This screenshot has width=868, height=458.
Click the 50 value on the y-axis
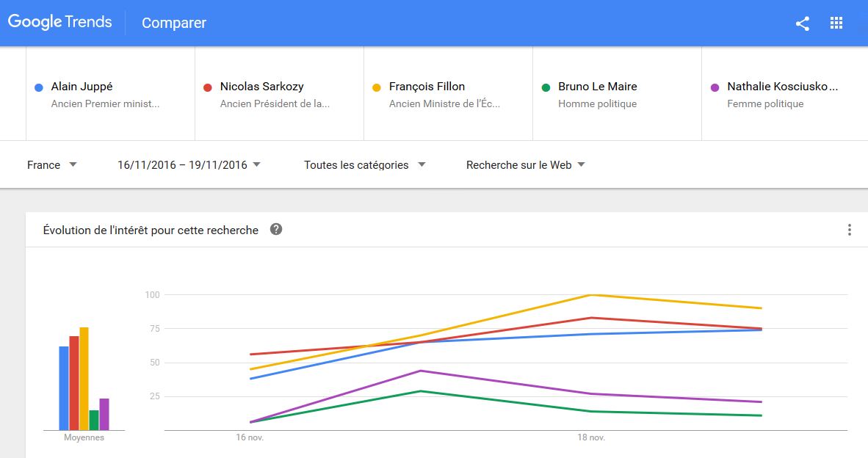(154, 363)
